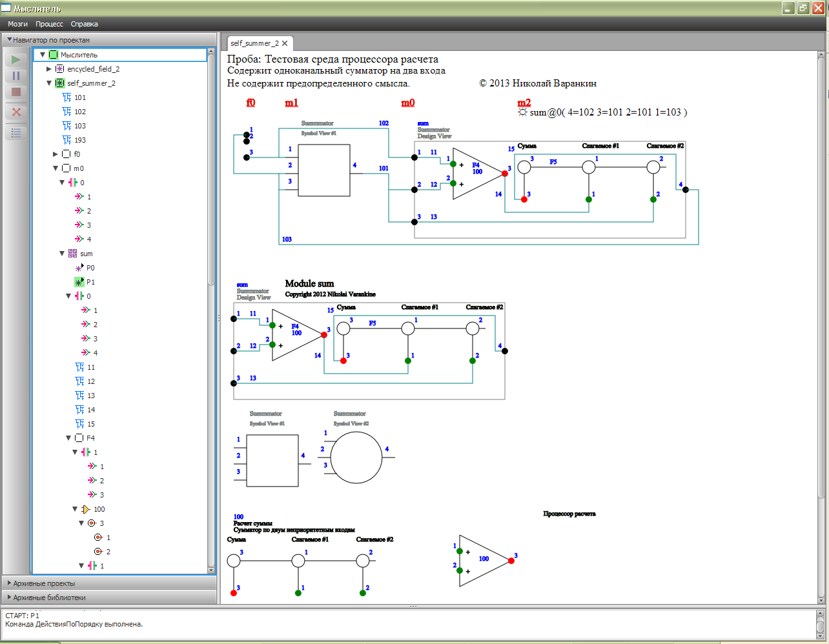
Task: Select the link icon of item 14
Action: point(79,410)
